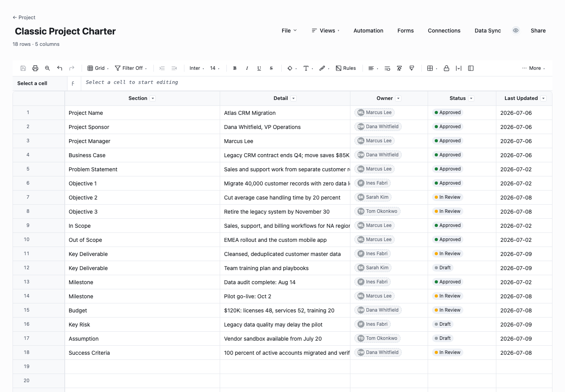Image resolution: width=565 pixels, height=392 pixels.
Task: Click the clear formatting icon
Action: (399, 68)
